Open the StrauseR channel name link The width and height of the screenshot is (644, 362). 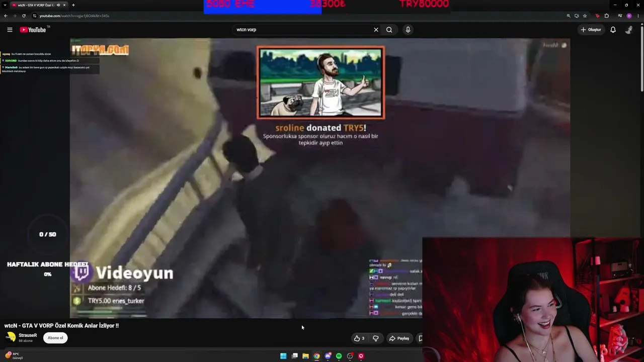[x=28, y=335]
